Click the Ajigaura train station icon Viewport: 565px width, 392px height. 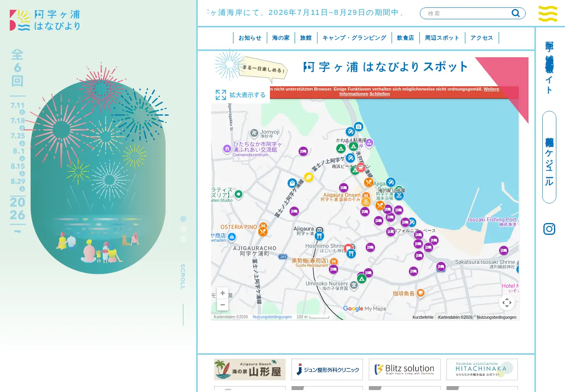[x=320, y=230]
